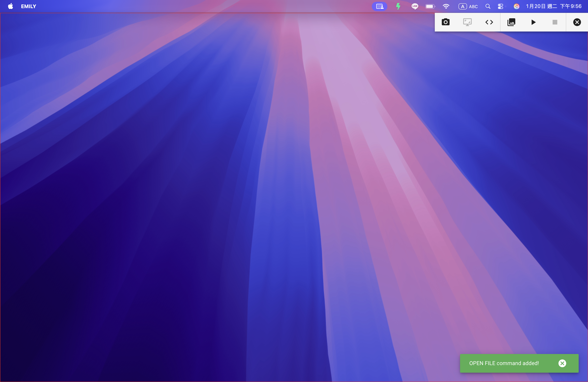Show battery status menu
588x382 pixels.
click(430, 6)
